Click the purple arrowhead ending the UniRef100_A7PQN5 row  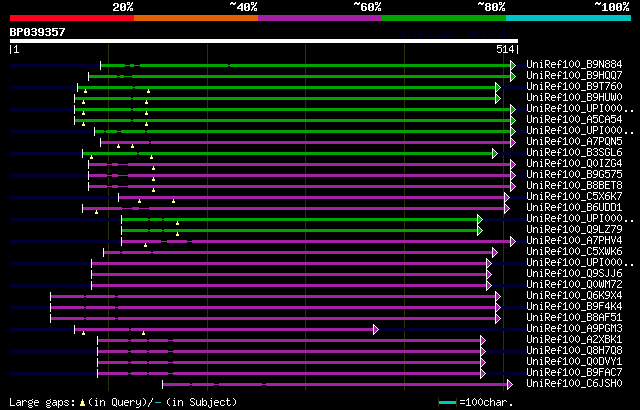tap(513, 142)
